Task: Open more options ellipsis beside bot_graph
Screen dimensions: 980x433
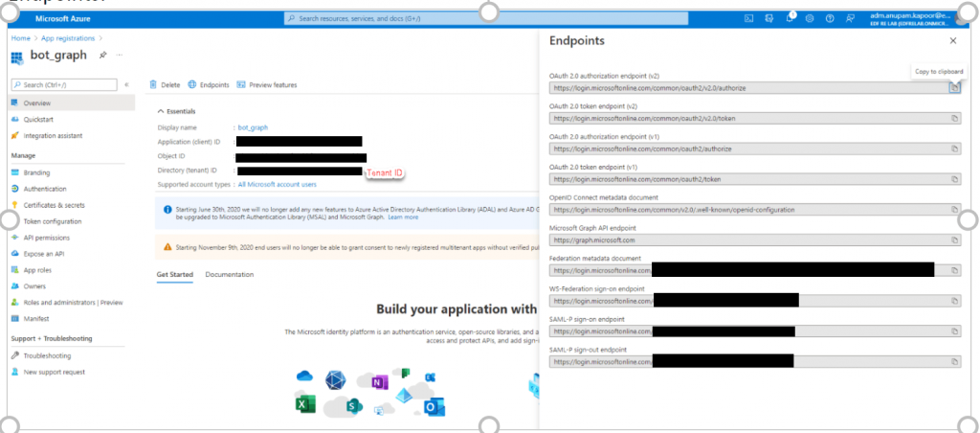Action: point(120,55)
